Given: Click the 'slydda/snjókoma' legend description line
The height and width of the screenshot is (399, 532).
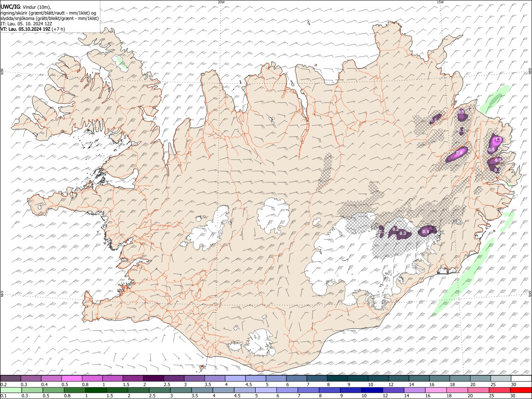Looking at the screenshot, I should (49, 18).
